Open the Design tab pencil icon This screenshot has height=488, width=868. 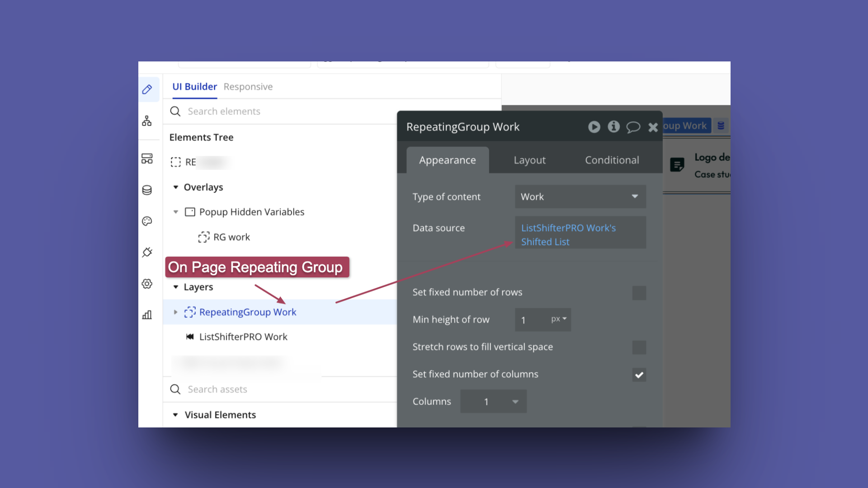click(147, 89)
